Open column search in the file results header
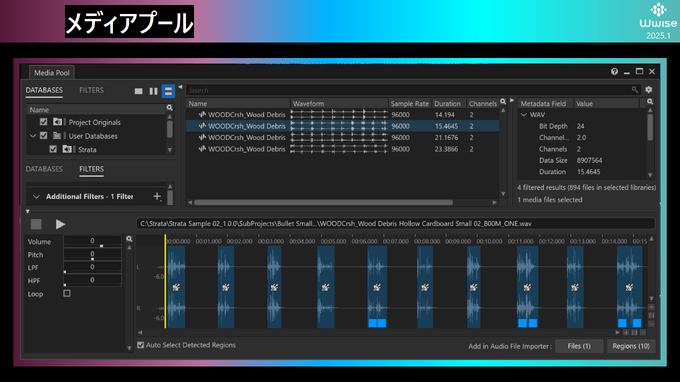The height and width of the screenshot is (382, 680). click(503, 102)
